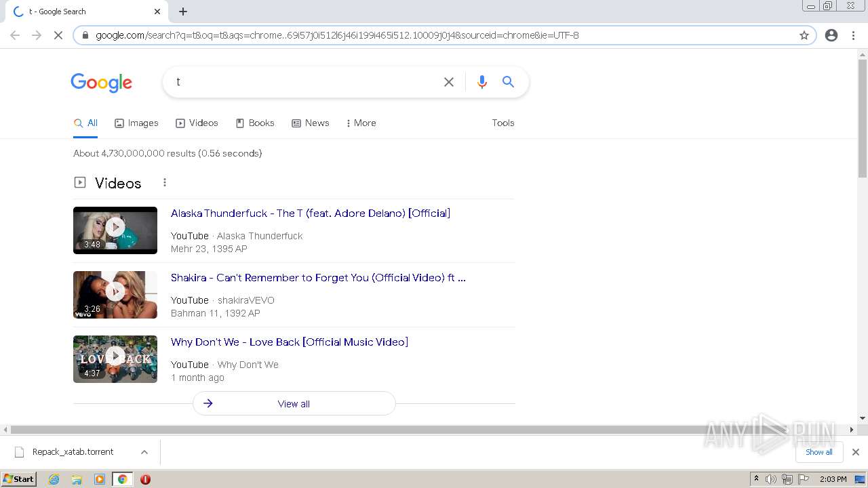Close the downloads bar
This screenshot has width=868, height=488.
point(856,452)
